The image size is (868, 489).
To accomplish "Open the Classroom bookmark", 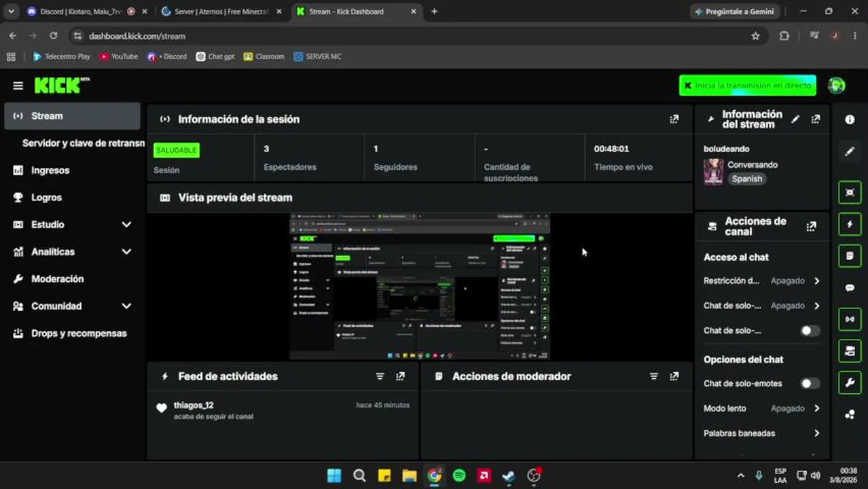I will (264, 56).
